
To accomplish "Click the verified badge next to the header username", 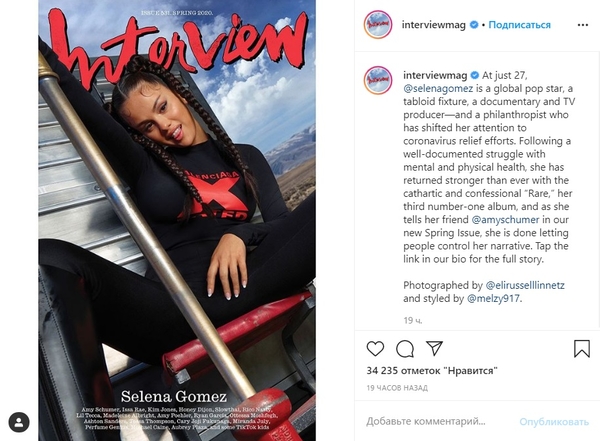I will 474,25.
